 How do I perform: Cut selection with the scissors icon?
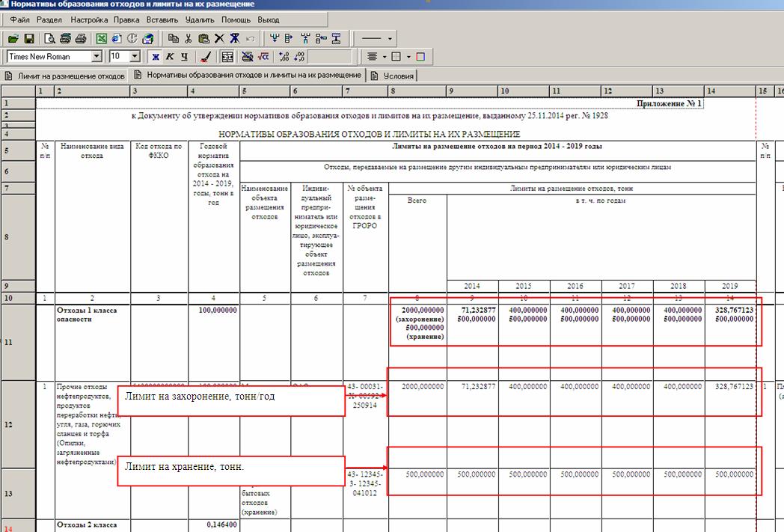pos(189,38)
